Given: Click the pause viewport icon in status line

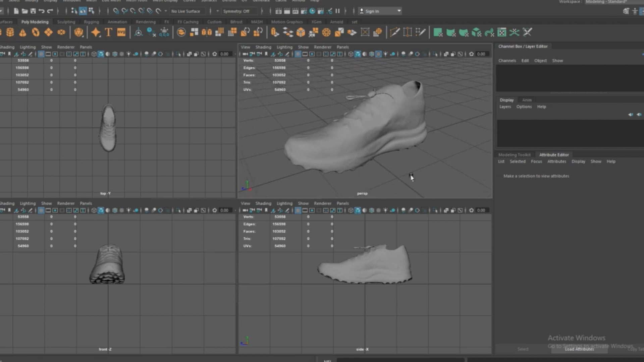Looking at the screenshot, I should (337, 11).
